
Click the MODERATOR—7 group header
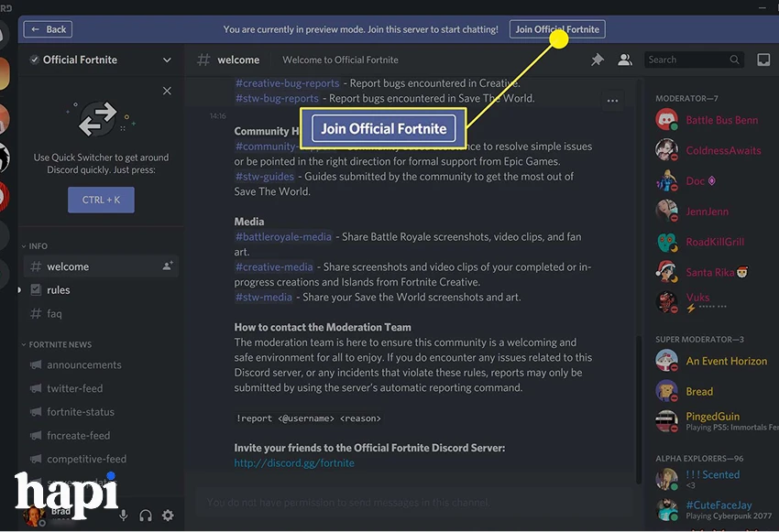click(x=686, y=98)
